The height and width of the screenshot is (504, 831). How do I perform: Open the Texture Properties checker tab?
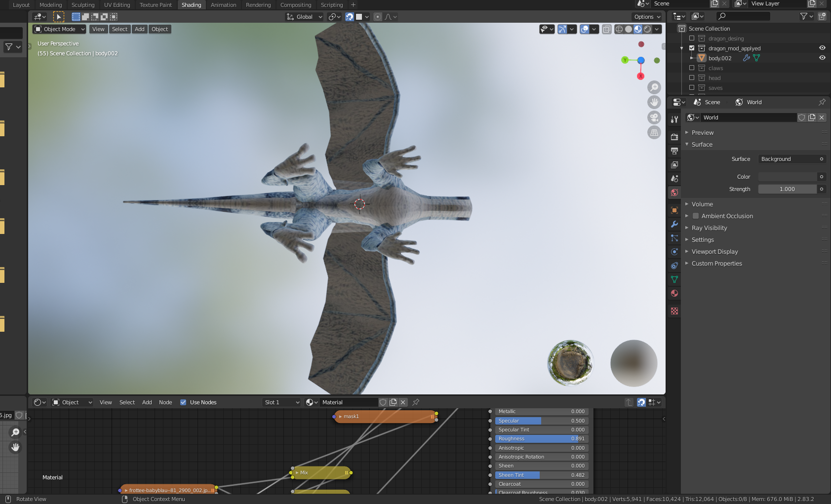pyautogui.click(x=674, y=311)
